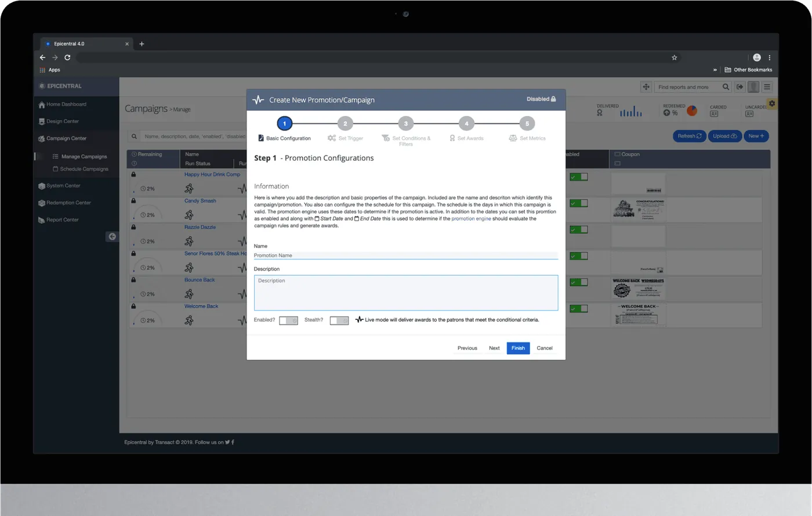
Task: Reload the page in browser toolbar
Action: tap(67, 57)
